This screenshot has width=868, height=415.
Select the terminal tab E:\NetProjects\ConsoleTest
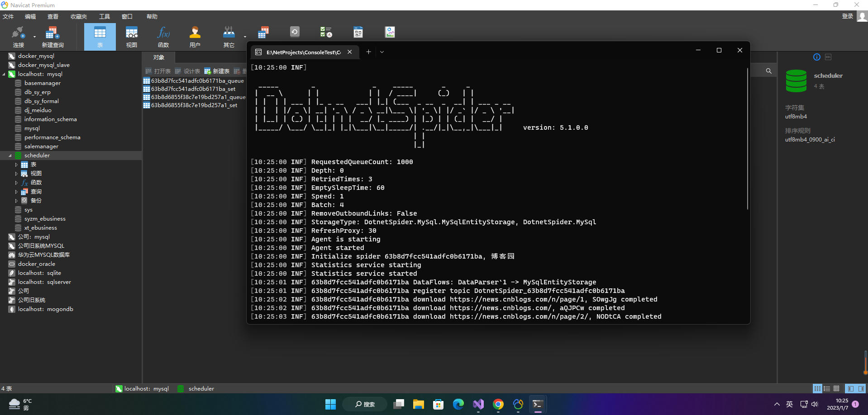pyautogui.click(x=304, y=52)
